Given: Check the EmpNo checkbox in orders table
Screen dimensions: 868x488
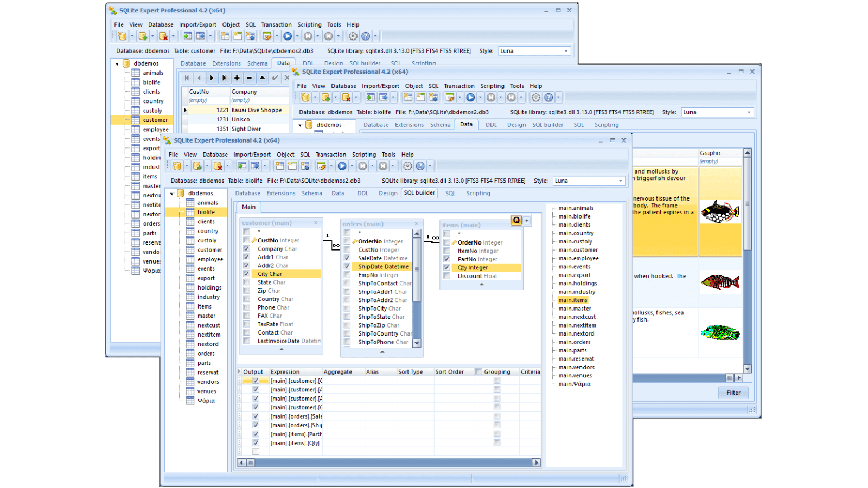Looking at the screenshot, I should point(347,275).
